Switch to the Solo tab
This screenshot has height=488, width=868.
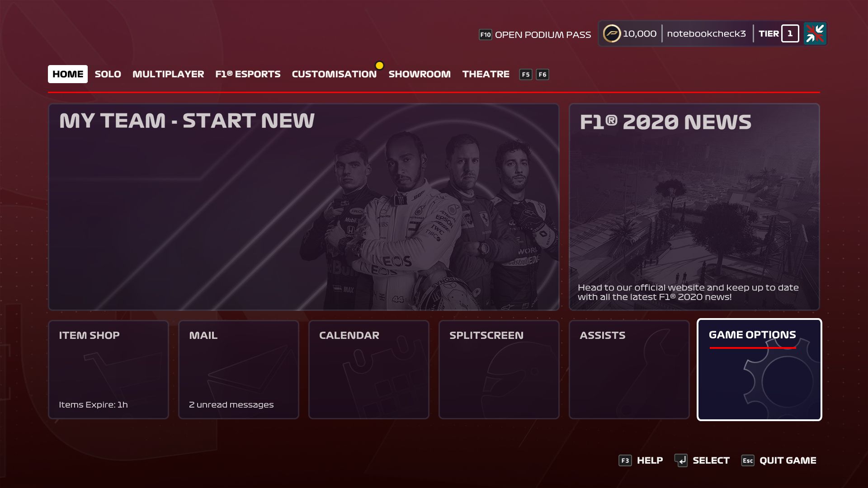tap(108, 74)
